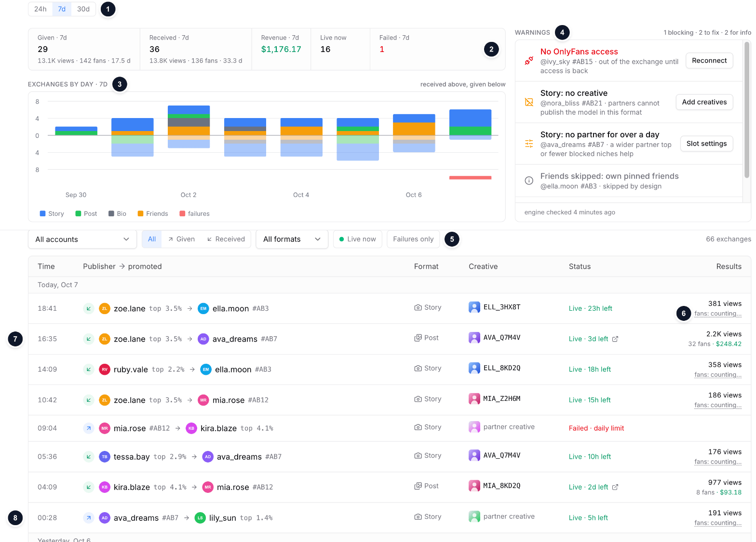Open AVA_Q7M4V creative thumbnail in 16:35 row
Viewport: 756px width, 542px height.
pyautogui.click(x=474, y=338)
